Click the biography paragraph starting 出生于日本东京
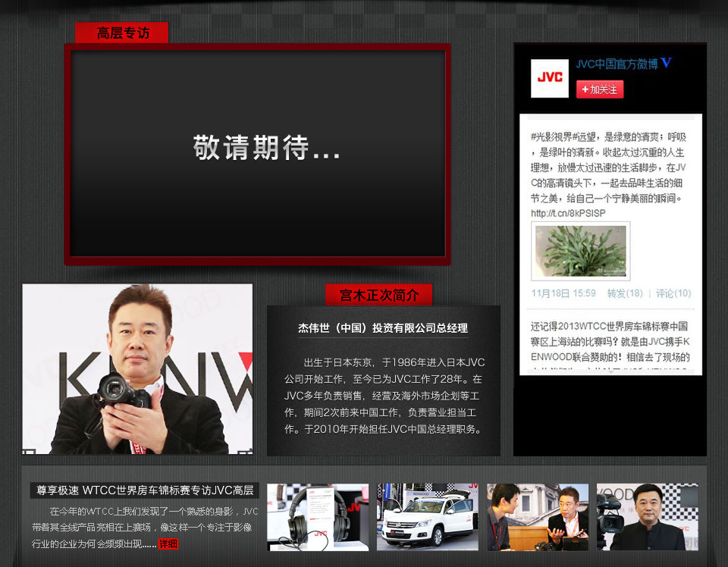 384,396
